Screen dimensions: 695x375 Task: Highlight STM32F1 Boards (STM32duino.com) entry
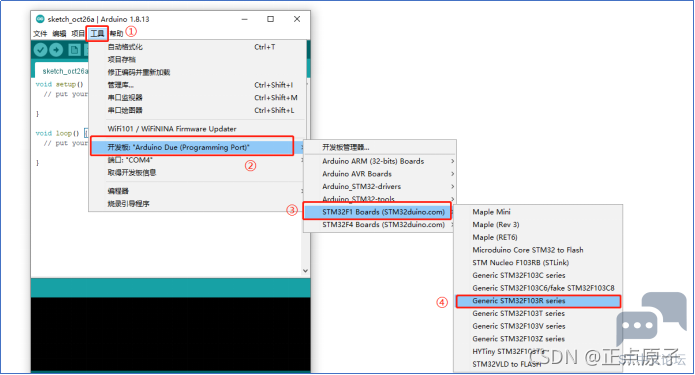tap(377, 212)
